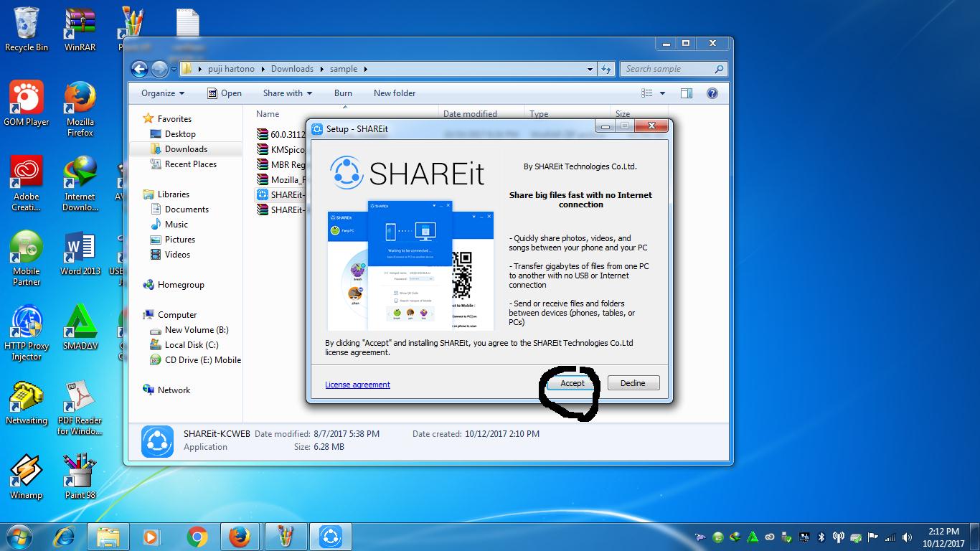The width and height of the screenshot is (980, 551).
Task: Open the More view options arrow
Action: pyautogui.click(x=662, y=93)
